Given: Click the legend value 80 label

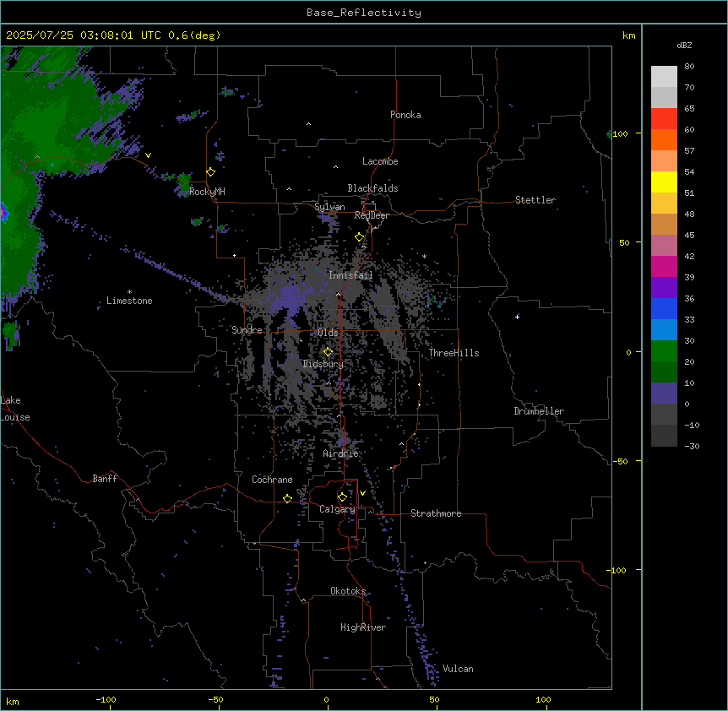Looking at the screenshot, I should tap(689, 67).
